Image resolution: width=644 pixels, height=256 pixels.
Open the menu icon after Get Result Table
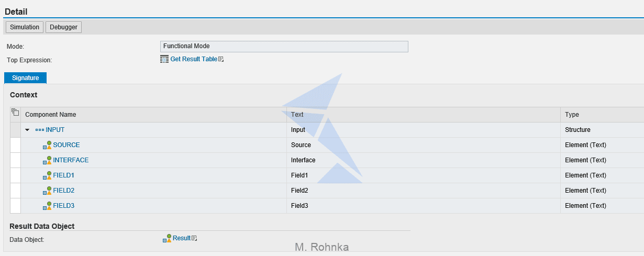click(x=221, y=59)
